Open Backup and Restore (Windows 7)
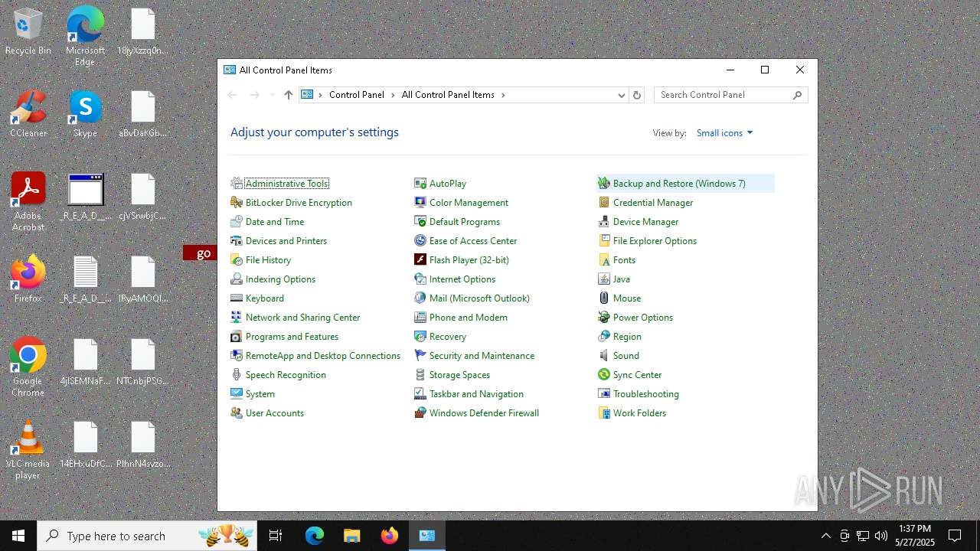The image size is (980, 551). pos(679,184)
